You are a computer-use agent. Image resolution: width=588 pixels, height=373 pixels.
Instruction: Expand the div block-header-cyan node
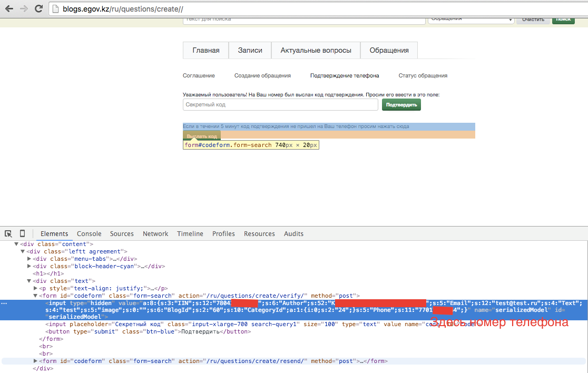coord(30,266)
